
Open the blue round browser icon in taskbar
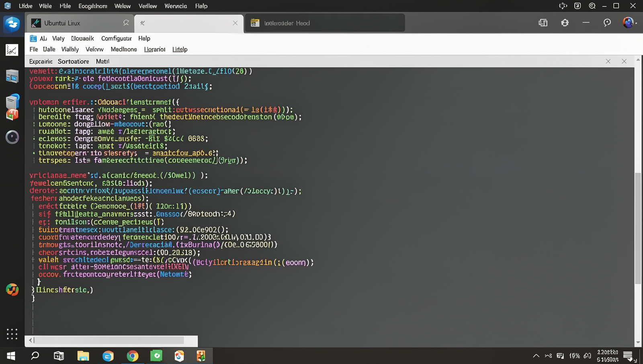point(108,356)
